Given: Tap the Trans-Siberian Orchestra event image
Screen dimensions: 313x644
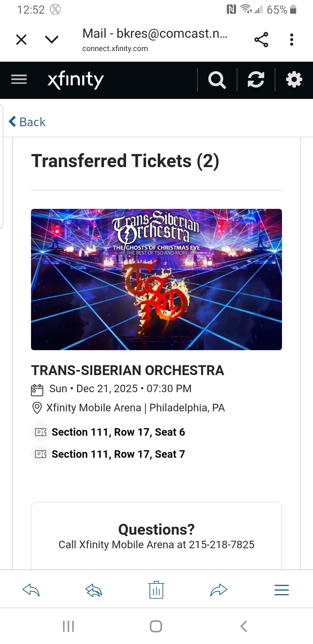Looking at the screenshot, I should pos(156,279).
